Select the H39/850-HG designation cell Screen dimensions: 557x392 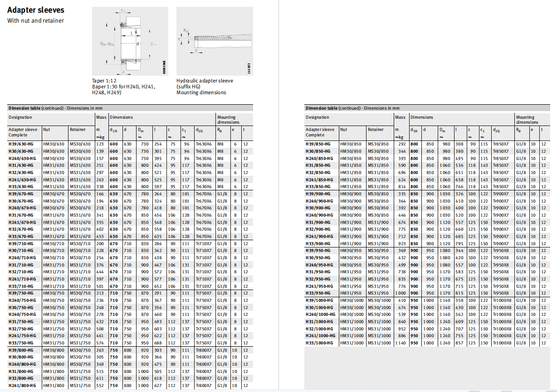[x=318, y=144]
